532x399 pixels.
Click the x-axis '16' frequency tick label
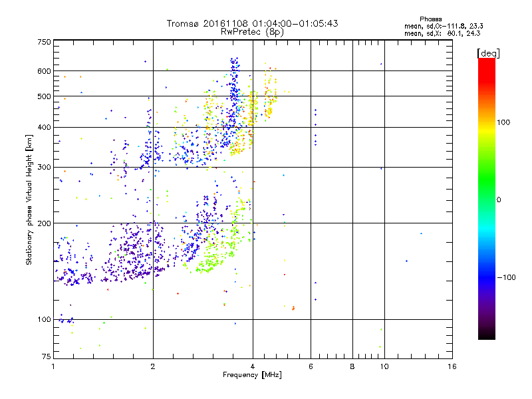[452, 366]
